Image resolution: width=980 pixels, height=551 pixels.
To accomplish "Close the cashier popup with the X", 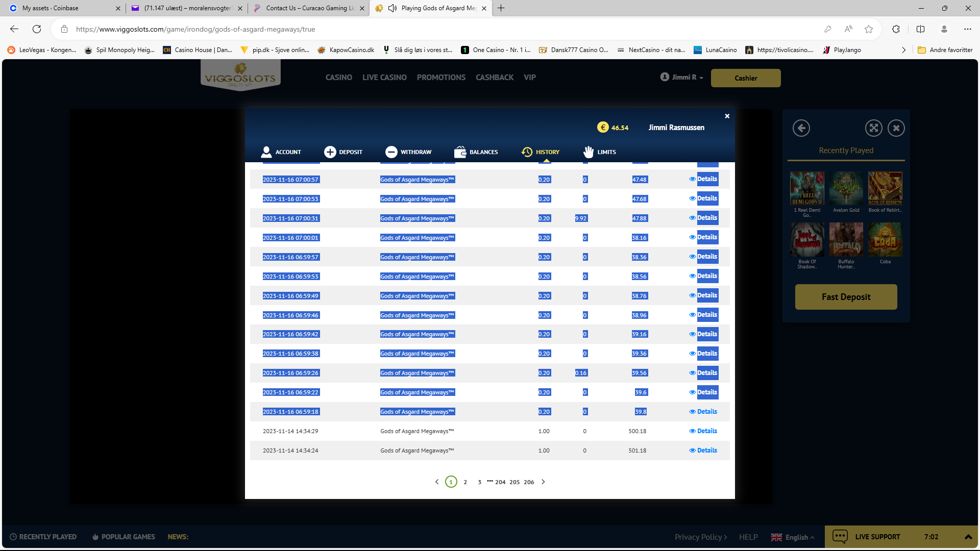I will click(727, 116).
